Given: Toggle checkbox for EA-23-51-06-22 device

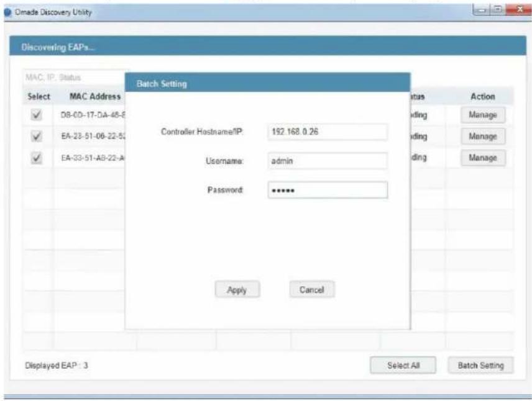Looking at the screenshot, I should point(36,137).
